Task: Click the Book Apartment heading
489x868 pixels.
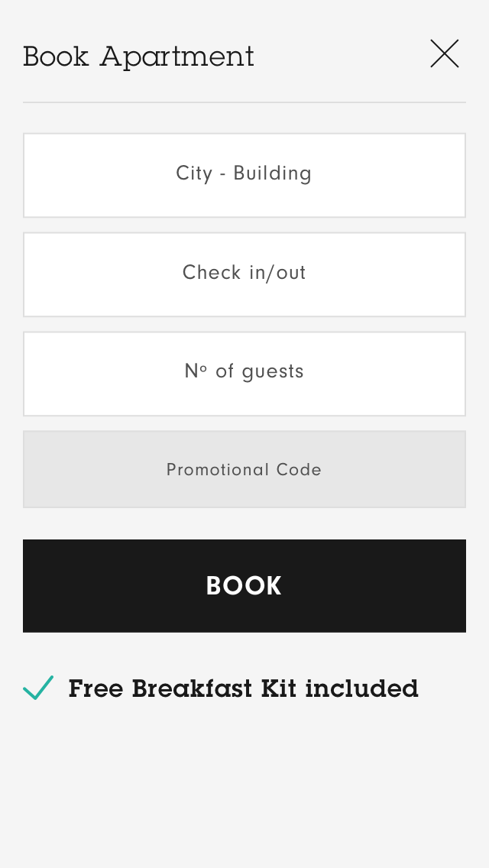Action: coord(138,57)
